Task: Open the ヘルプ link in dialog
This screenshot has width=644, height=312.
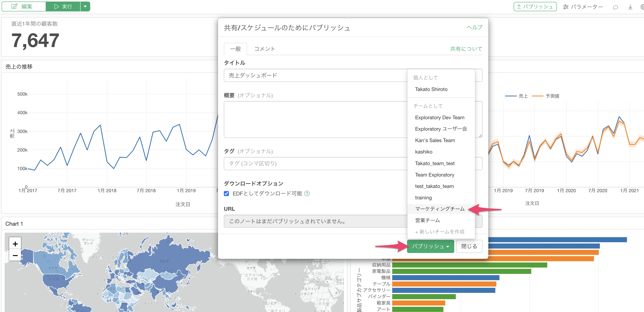Action: (474, 27)
